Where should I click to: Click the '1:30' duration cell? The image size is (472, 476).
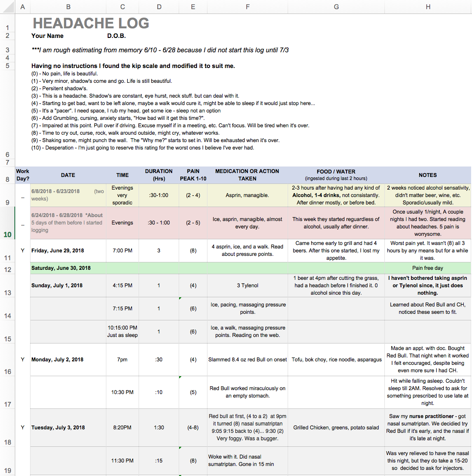pyautogui.click(x=159, y=428)
